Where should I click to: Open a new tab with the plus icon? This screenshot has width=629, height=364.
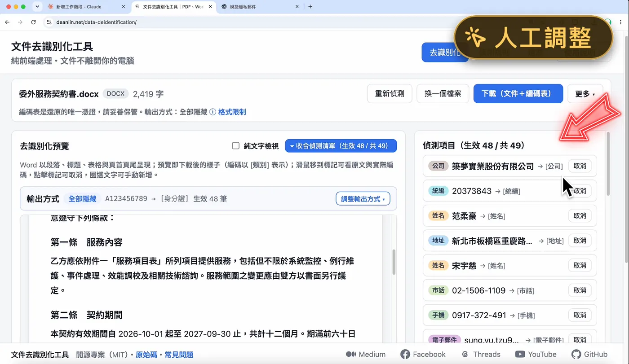(x=310, y=7)
